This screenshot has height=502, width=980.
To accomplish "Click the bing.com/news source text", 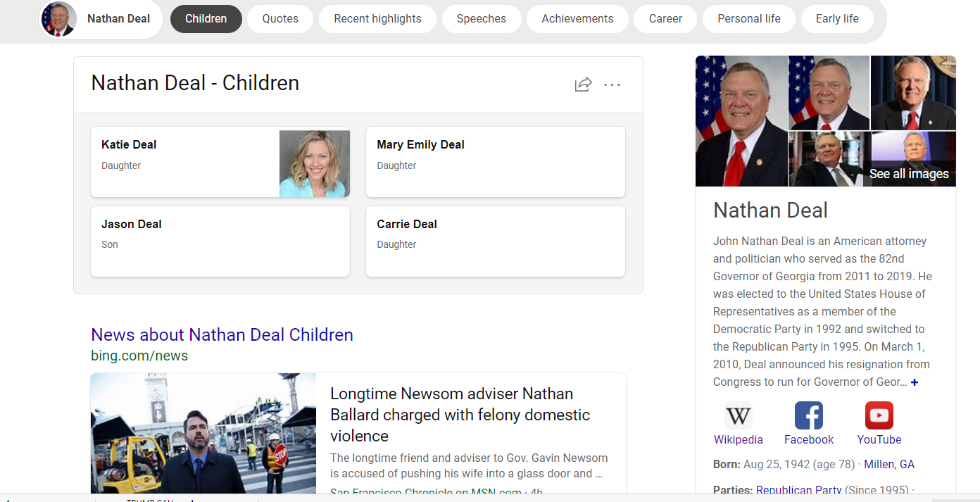I will pyautogui.click(x=139, y=356).
